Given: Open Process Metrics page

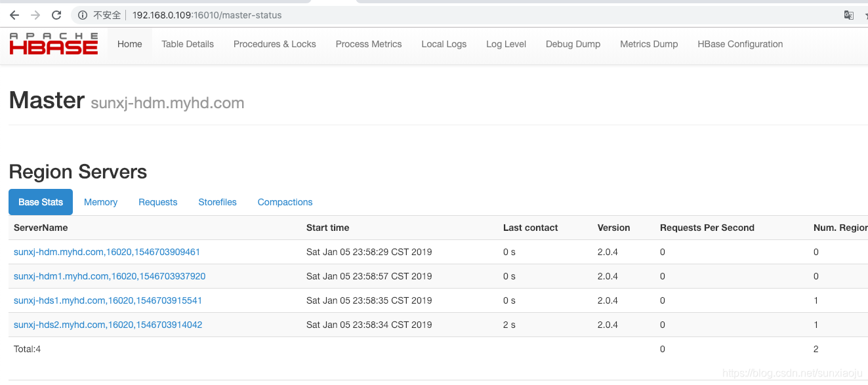Looking at the screenshot, I should pos(369,44).
